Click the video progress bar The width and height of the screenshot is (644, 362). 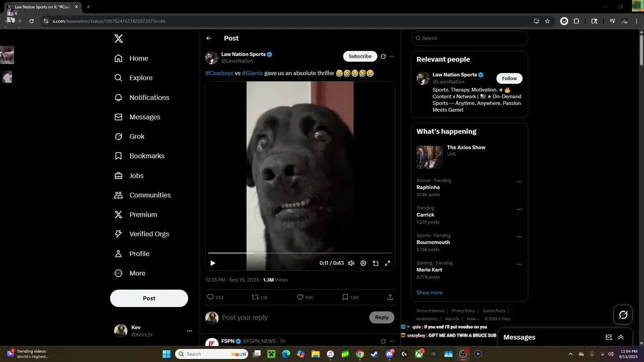coord(300,253)
